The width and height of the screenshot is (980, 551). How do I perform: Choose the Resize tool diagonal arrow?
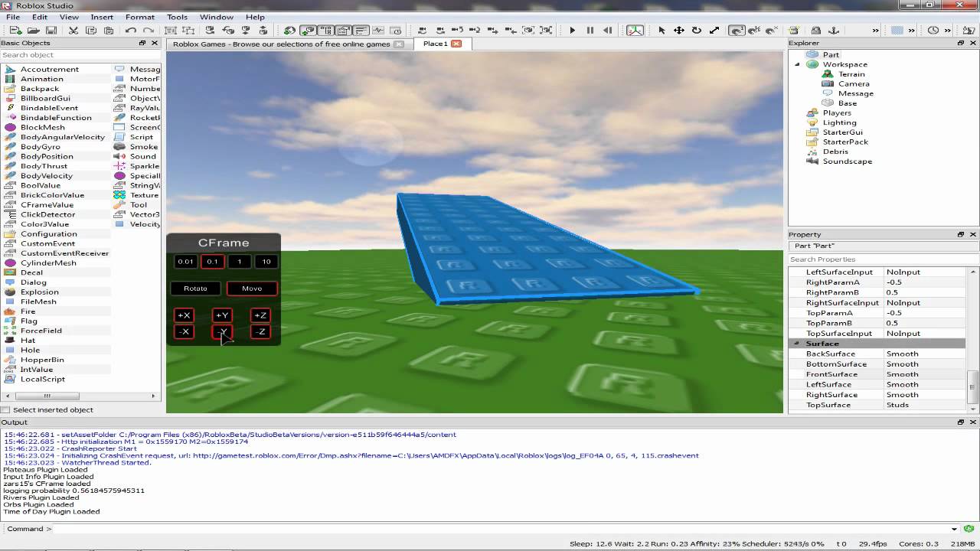click(x=714, y=31)
